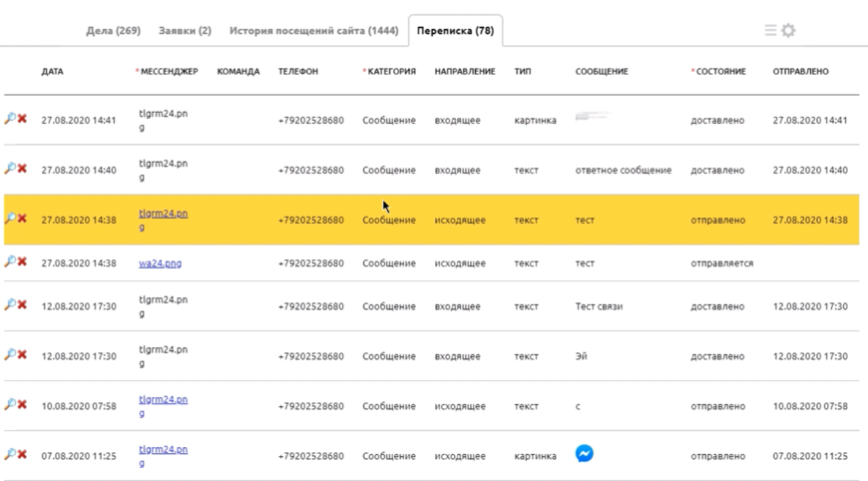Screen dimensions: 868x481
Task: Click the Состояние column header
Action: click(x=720, y=72)
